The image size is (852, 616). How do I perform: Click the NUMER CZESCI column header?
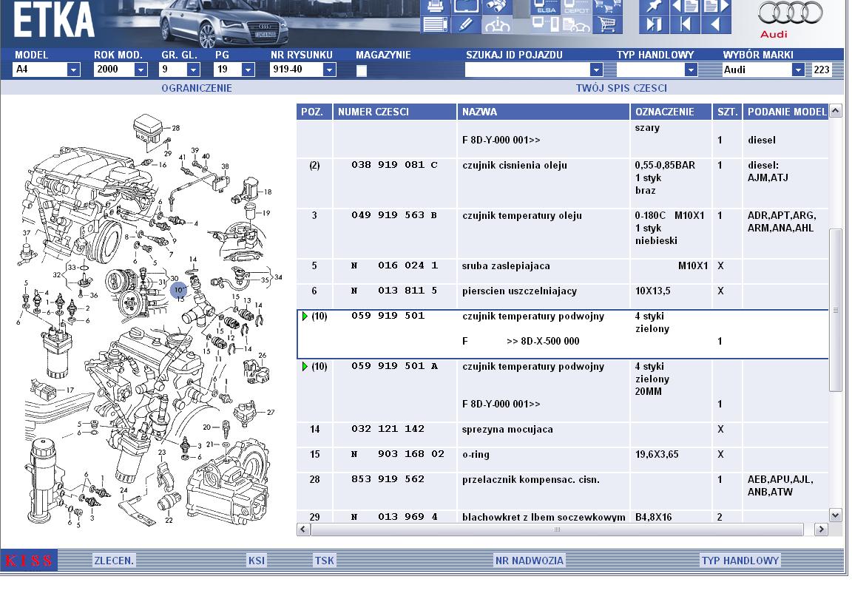click(x=395, y=112)
